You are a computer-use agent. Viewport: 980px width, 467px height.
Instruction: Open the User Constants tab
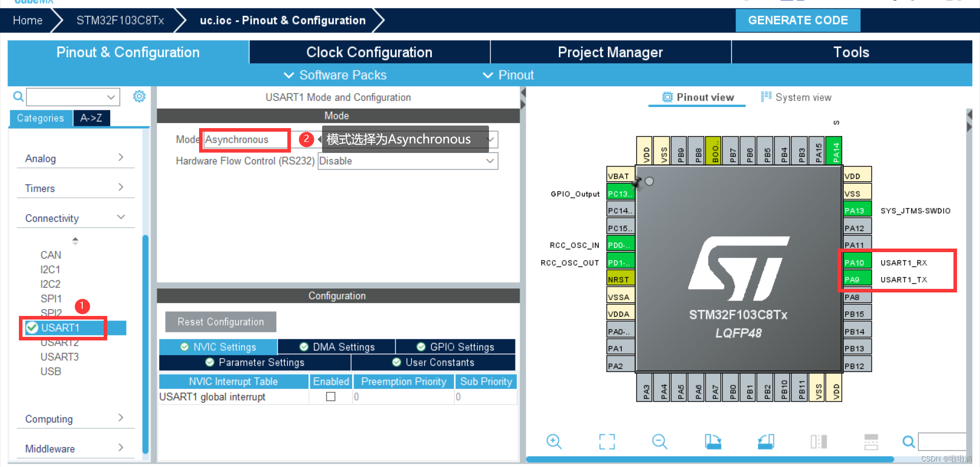[x=433, y=362]
